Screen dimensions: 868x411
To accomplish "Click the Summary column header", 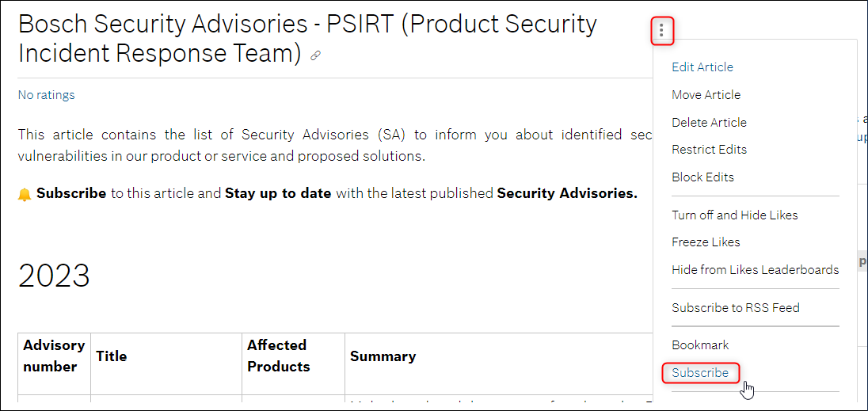I will point(383,356).
